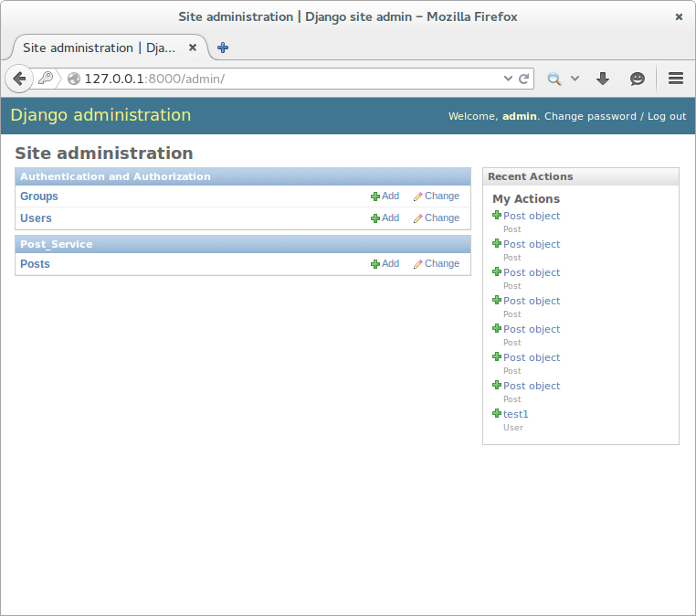Click Change link for Users

tap(442, 218)
